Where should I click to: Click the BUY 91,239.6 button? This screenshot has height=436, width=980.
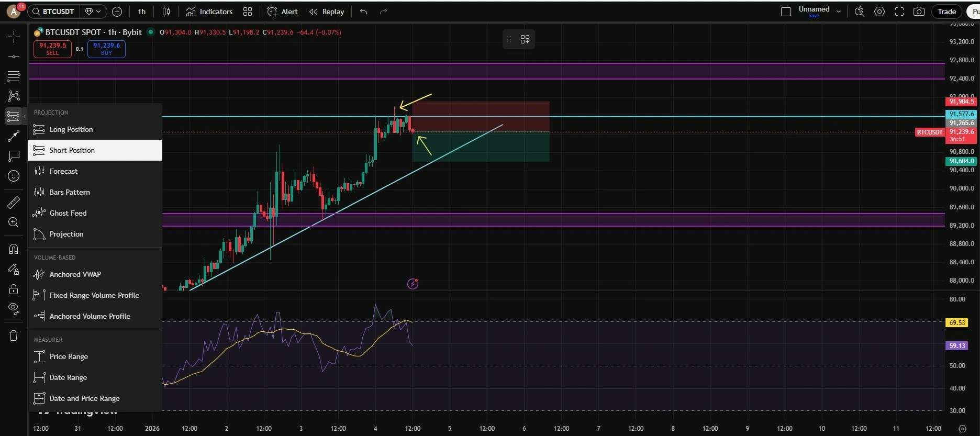click(106, 49)
